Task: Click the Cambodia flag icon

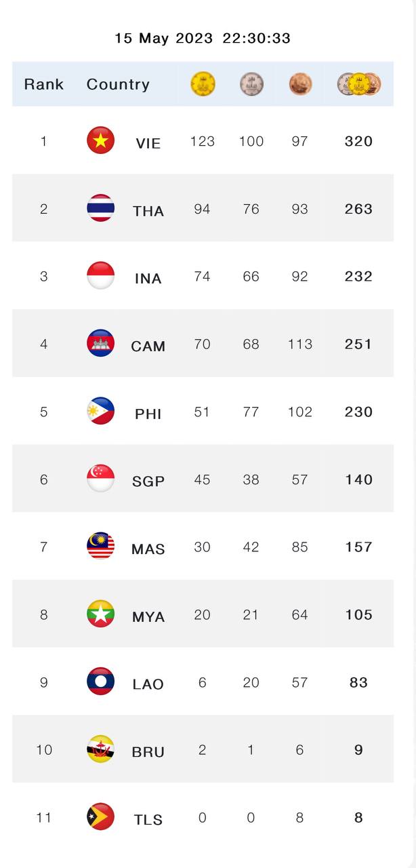Action: click(x=100, y=344)
